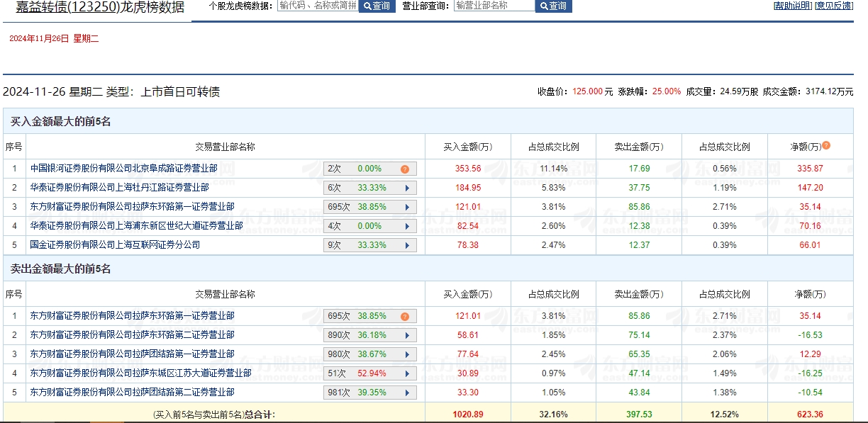This screenshot has height=423, width=868.
Task: Click orange question icon in first sell-table row
Action: (405, 317)
